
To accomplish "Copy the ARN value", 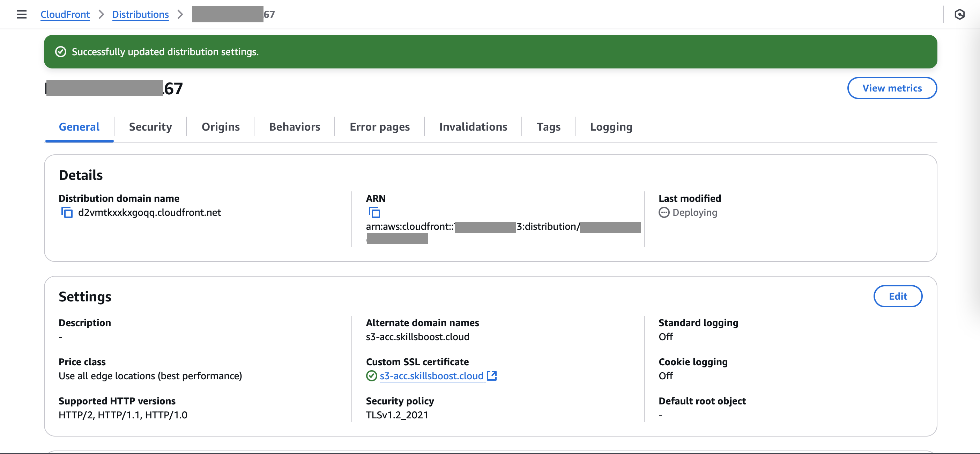I will tap(374, 212).
